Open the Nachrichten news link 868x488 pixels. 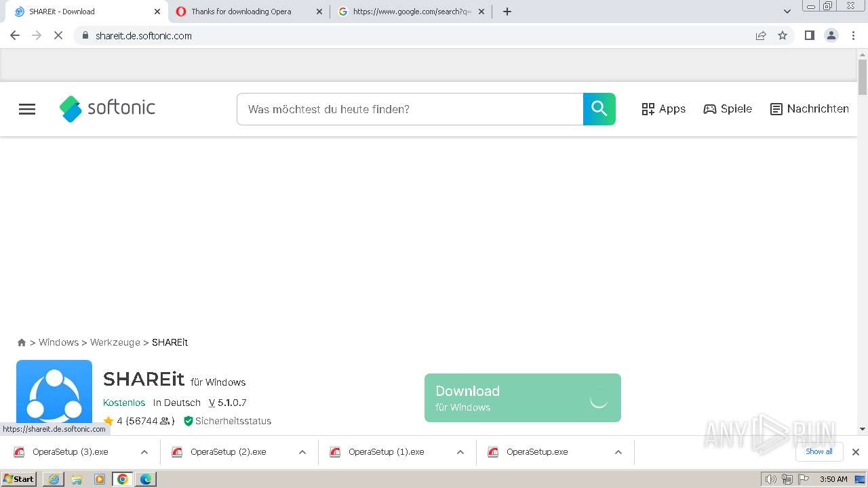point(809,109)
